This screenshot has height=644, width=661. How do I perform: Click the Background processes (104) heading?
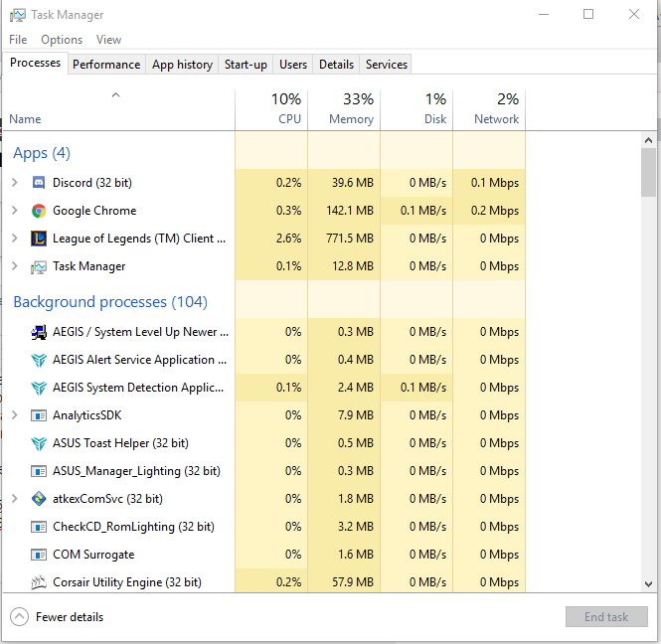[x=110, y=302]
